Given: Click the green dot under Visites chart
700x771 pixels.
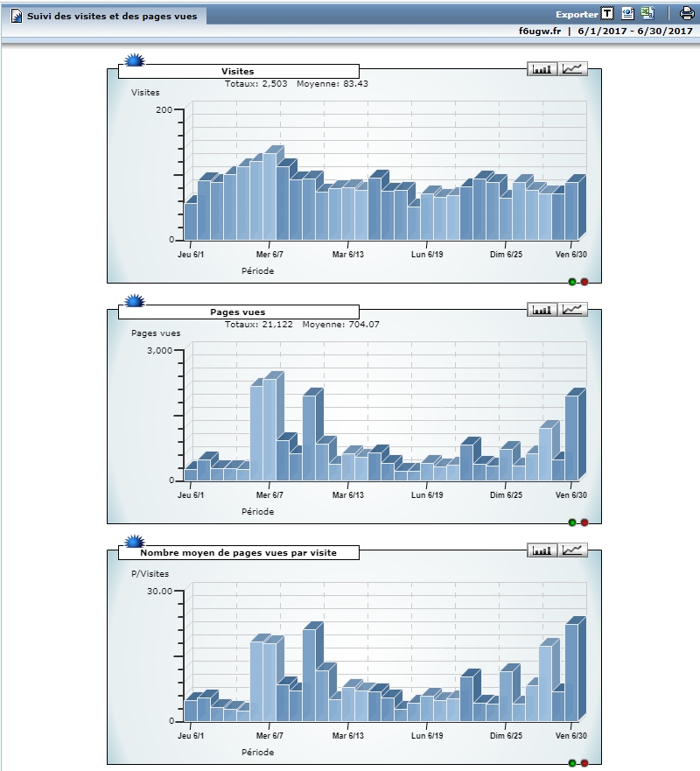Looking at the screenshot, I should [572, 283].
